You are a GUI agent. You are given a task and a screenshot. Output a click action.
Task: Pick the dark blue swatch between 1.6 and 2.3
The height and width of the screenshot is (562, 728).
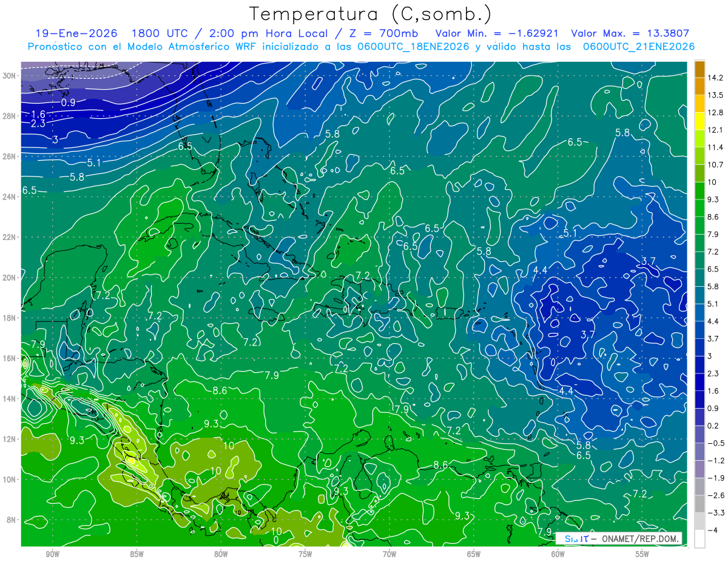[x=699, y=382]
